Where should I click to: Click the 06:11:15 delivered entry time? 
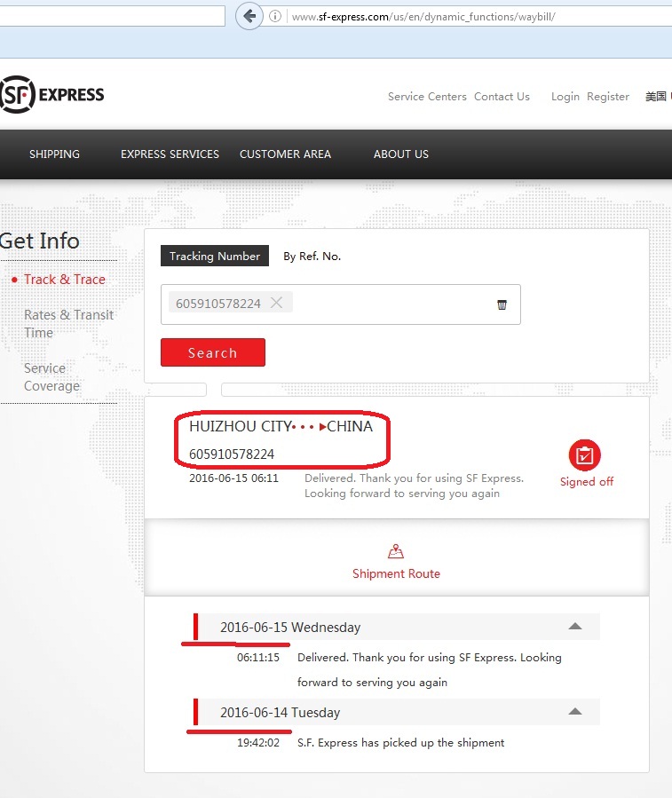click(x=258, y=658)
